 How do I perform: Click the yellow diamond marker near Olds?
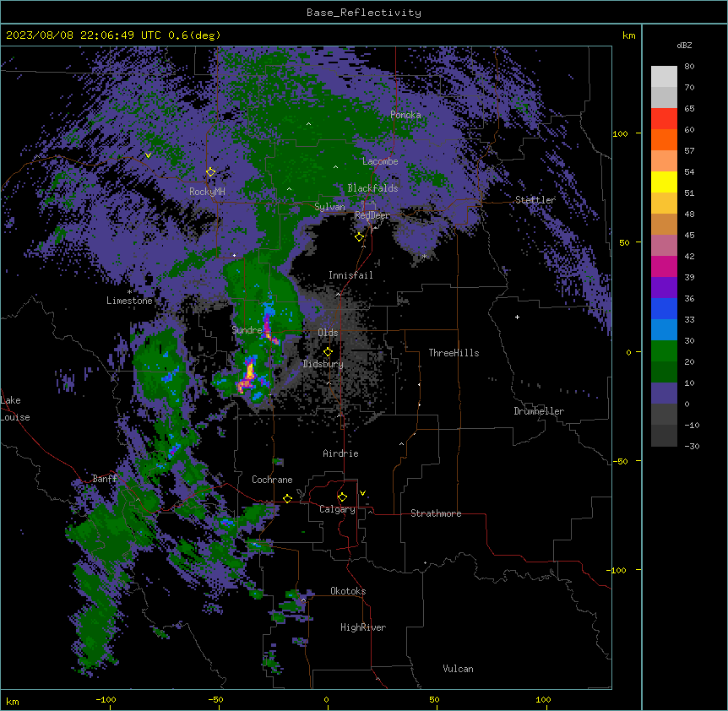coord(328,352)
